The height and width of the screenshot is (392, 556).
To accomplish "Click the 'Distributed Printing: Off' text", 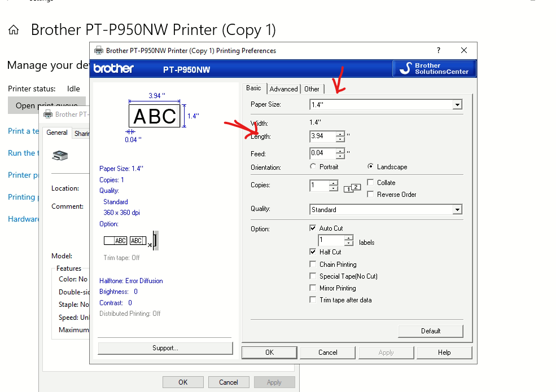I will [130, 314].
